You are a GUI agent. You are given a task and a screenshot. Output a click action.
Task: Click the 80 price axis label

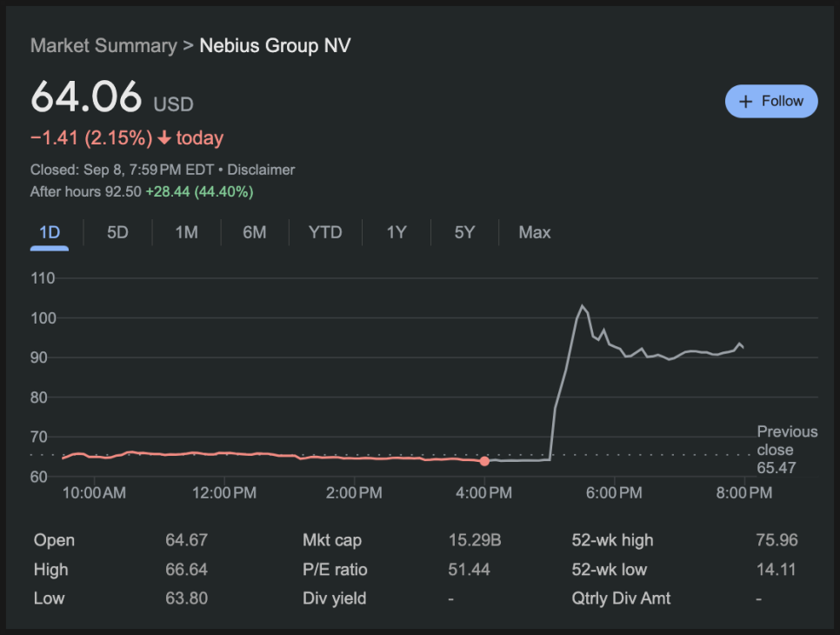39,398
